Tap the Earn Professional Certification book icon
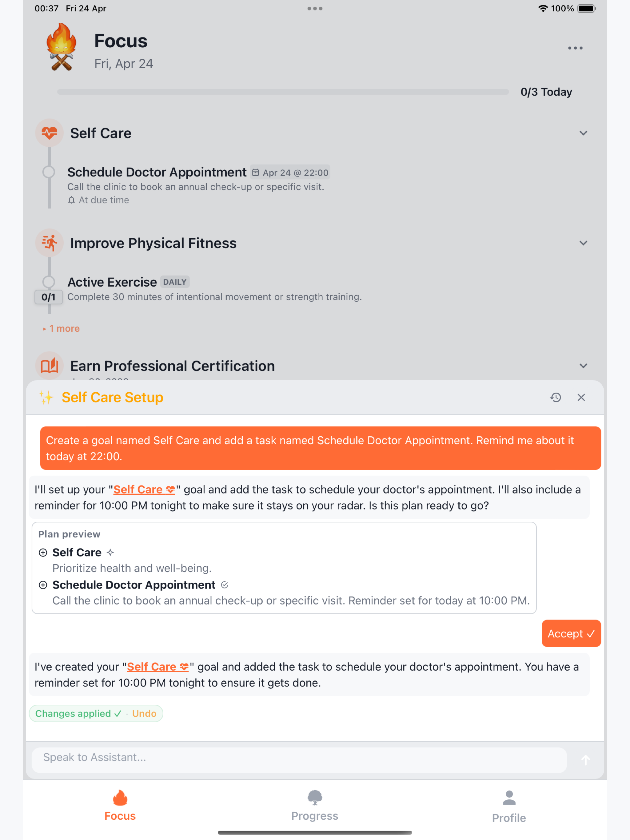 click(x=50, y=366)
